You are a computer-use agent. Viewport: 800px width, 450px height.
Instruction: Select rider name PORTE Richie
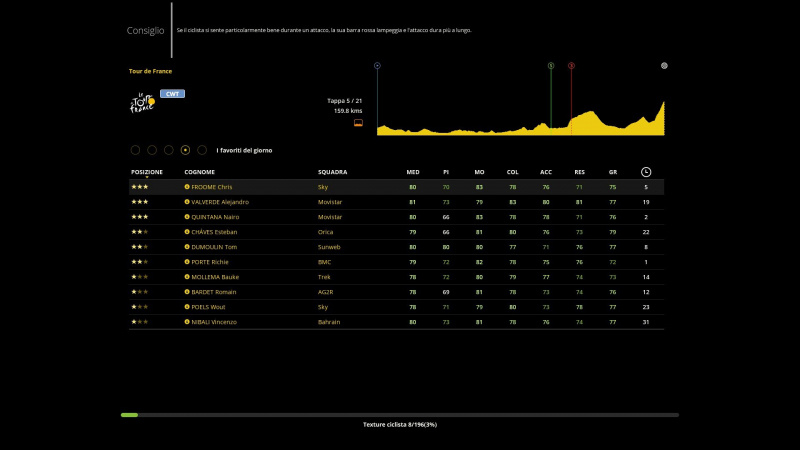click(210, 262)
